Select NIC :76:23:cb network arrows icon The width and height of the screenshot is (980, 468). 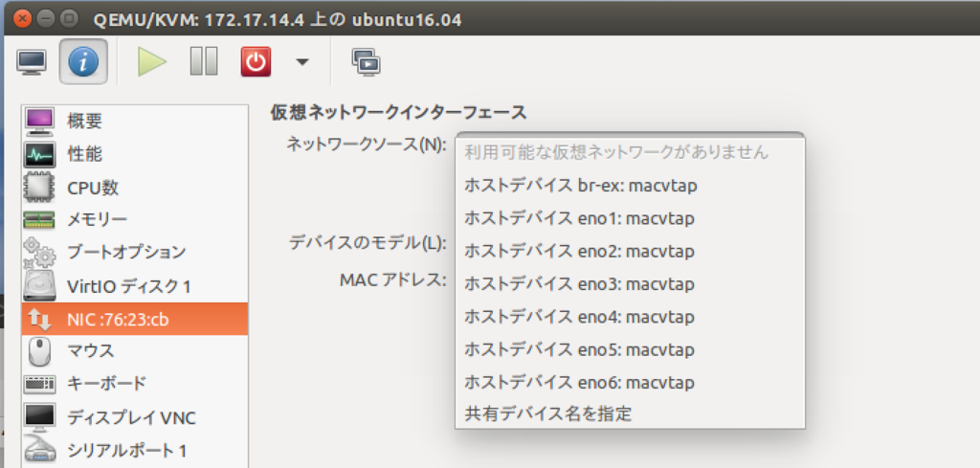pos(40,320)
